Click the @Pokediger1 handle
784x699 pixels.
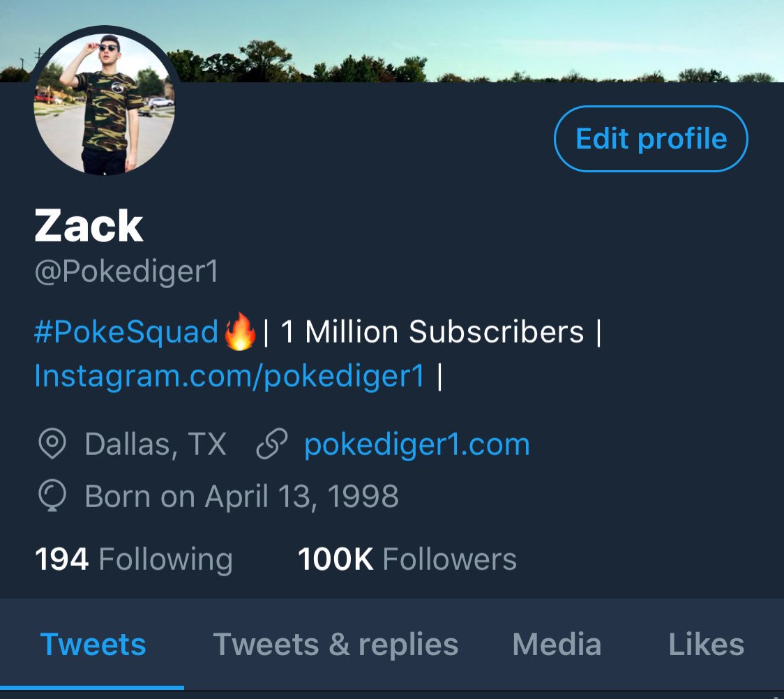click(x=126, y=272)
